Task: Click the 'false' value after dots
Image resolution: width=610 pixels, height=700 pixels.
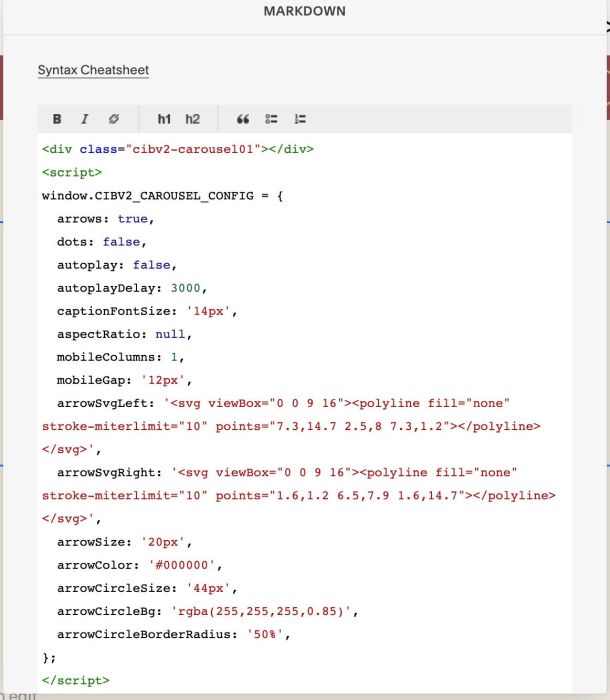Action: (121, 242)
